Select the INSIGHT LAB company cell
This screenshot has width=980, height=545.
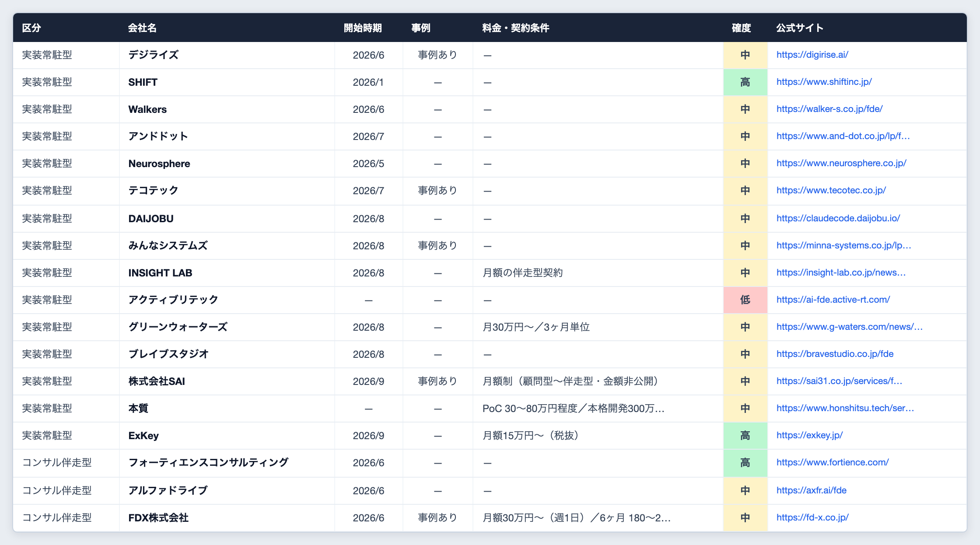227,273
